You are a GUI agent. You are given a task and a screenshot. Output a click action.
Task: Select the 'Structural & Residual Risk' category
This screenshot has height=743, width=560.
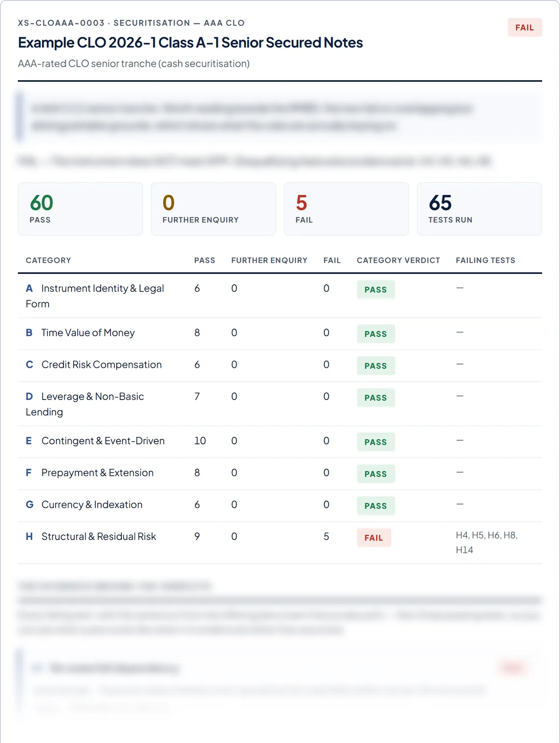pyautogui.click(x=98, y=537)
